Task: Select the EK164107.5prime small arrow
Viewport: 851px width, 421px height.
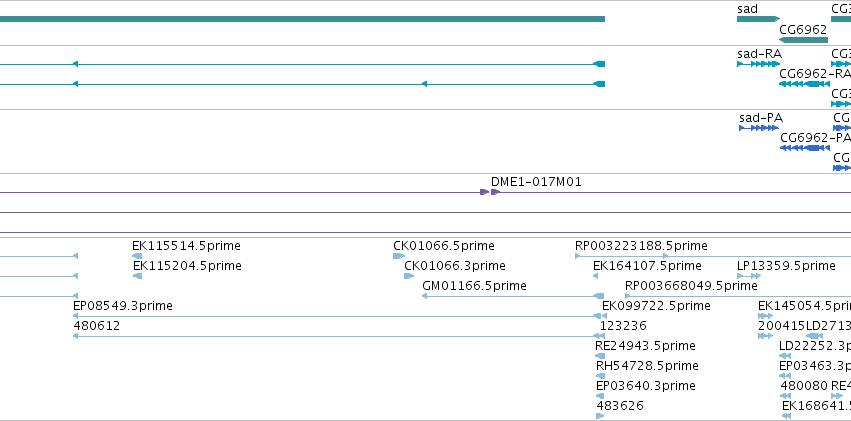Action: (x=595, y=276)
